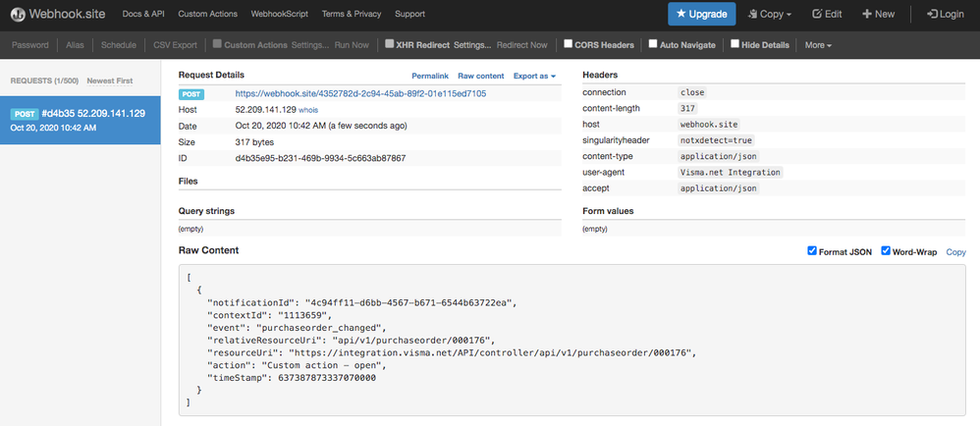This screenshot has width=980, height=426.
Task: Open Terms & Privacy page
Action: point(352,14)
